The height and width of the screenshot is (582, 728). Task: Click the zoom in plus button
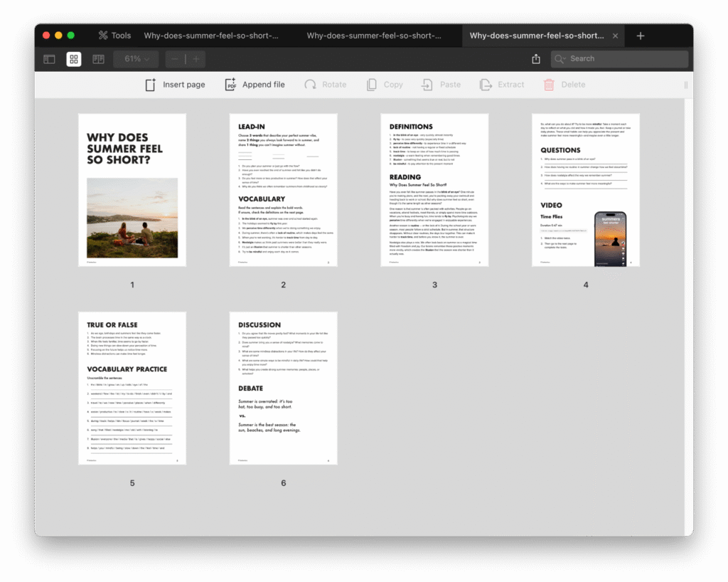pos(196,59)
